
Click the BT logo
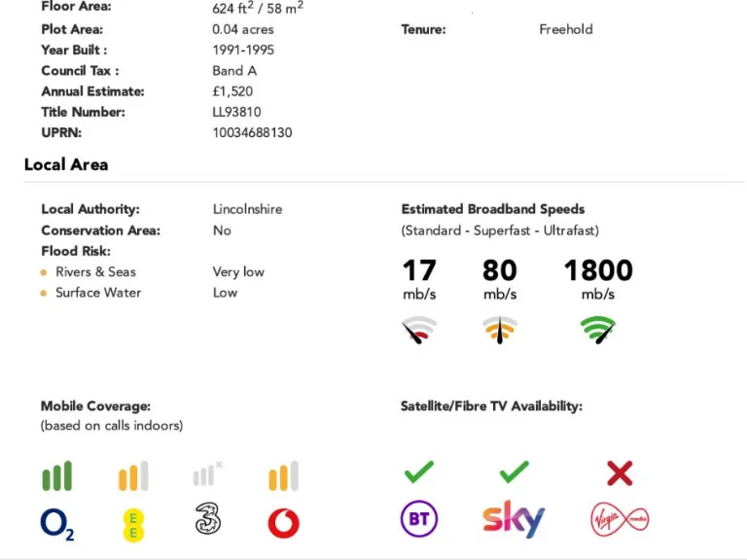coord(419,520)
